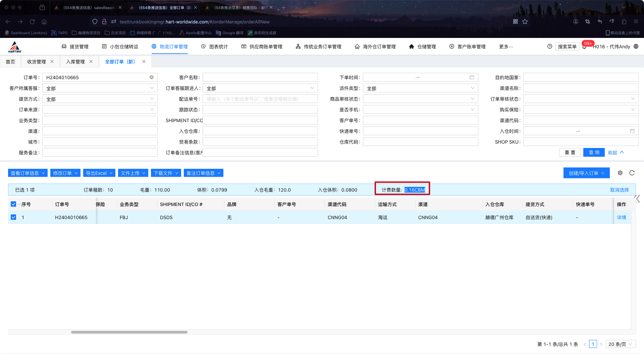The height and width of the screenshot is (354, 644).
Task: Clear the order number field with X icon
Action: coord(152,77)
